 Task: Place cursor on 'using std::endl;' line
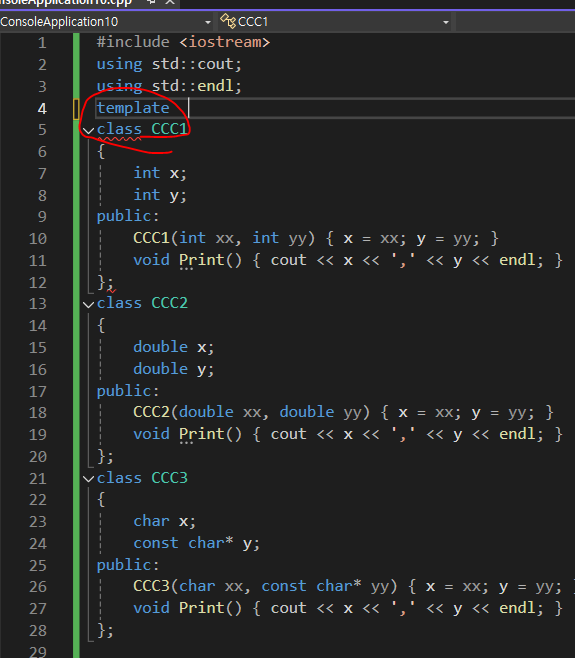tap(169, 86)
